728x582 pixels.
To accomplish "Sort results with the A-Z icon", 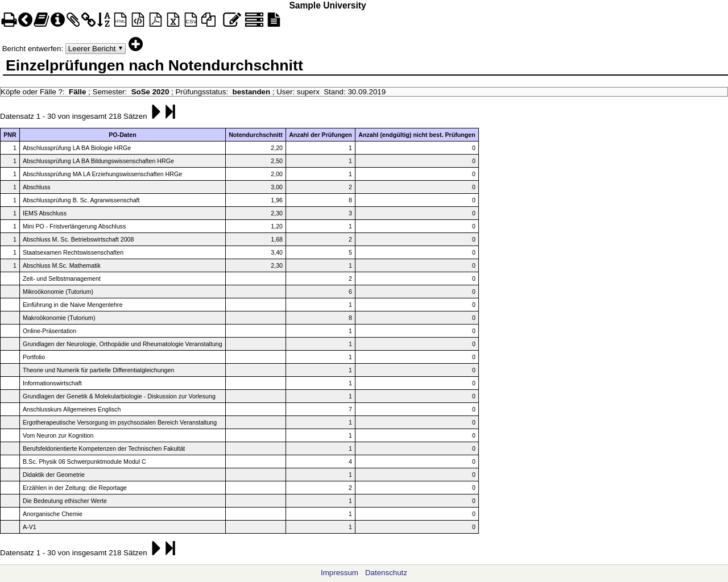I will [x=104, y=20].
